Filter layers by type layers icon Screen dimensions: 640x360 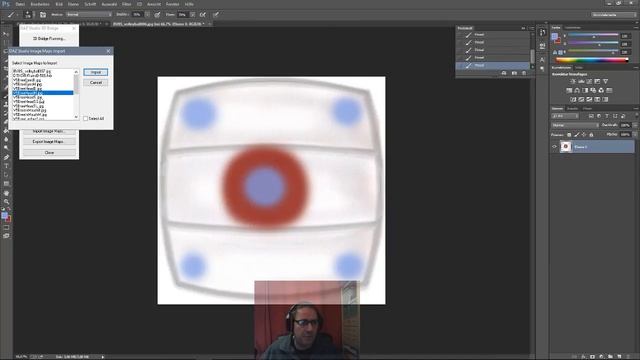click(607, 116)
